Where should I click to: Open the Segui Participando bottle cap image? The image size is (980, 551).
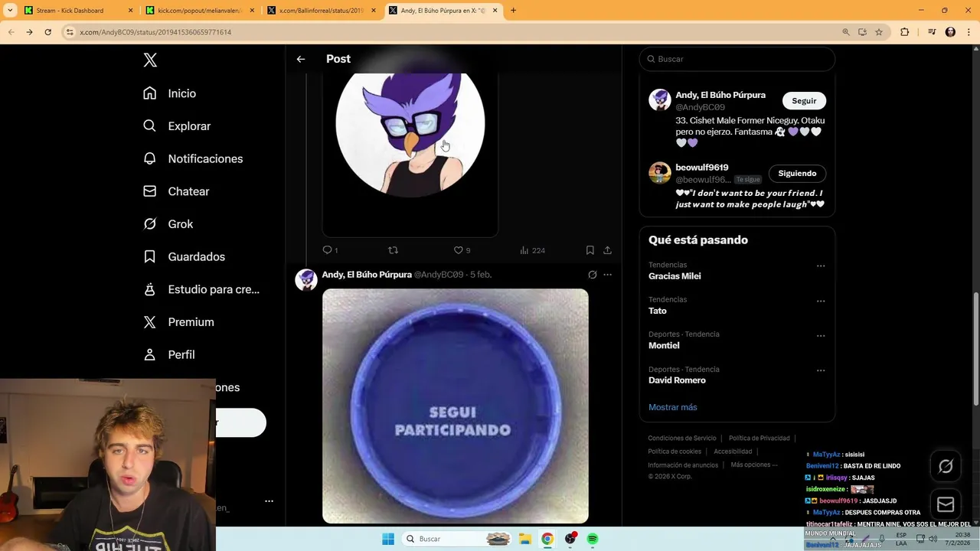click(x=456, y=406)
